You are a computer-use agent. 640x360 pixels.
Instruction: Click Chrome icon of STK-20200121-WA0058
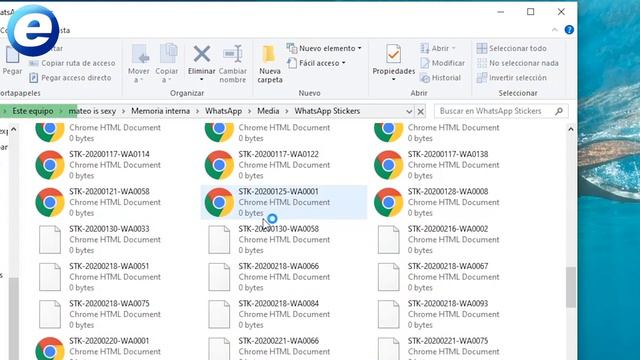tap(50, 202)
